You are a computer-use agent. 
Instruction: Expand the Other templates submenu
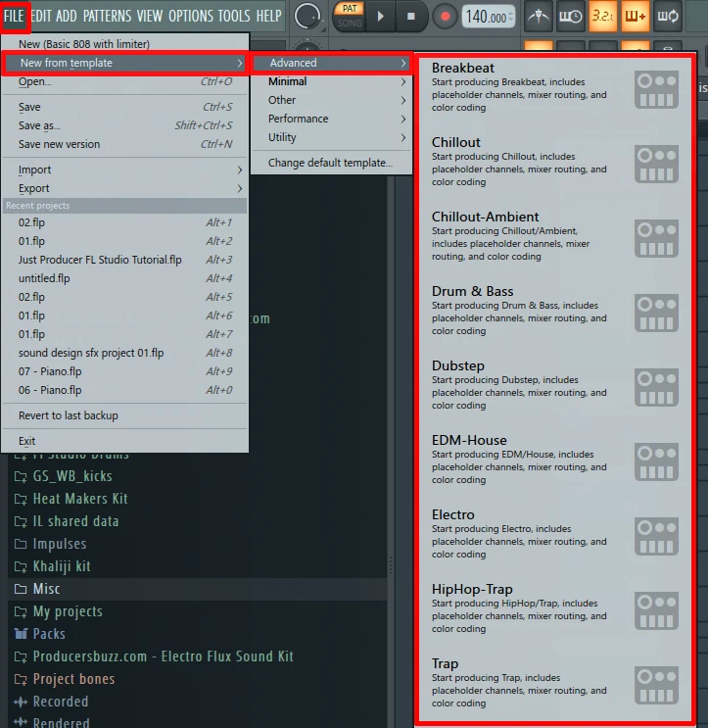point(332,100)
